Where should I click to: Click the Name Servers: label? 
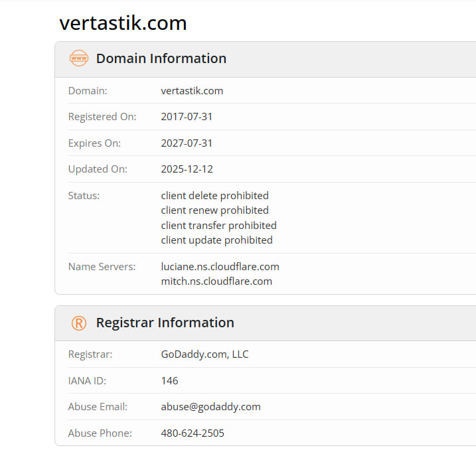coord(102,266)
